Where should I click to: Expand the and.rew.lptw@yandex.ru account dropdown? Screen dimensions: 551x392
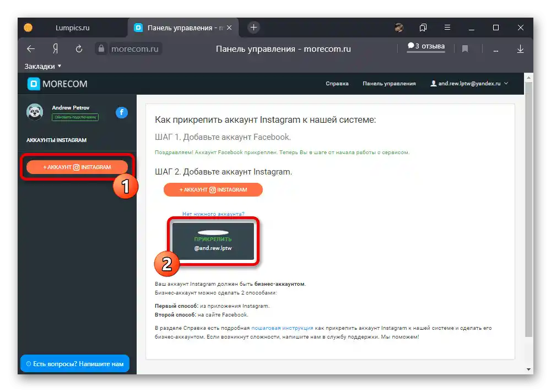[469, 84]
